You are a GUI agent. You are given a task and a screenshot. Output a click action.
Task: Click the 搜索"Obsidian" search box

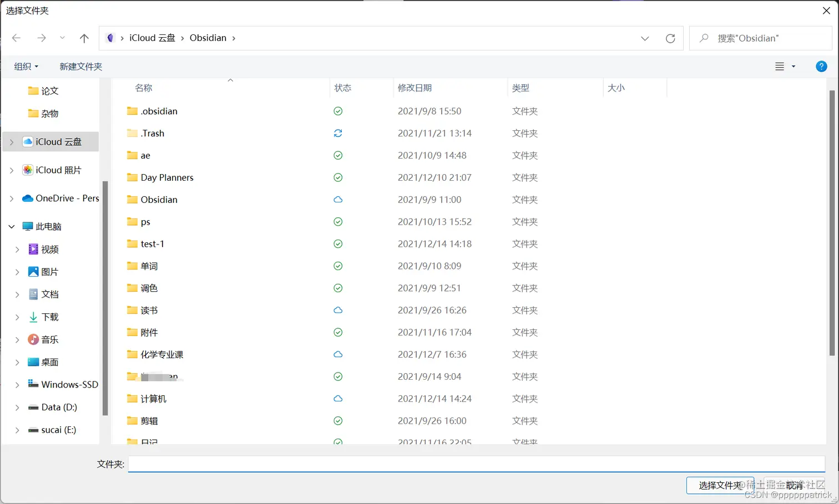click(x=760, y=38)
